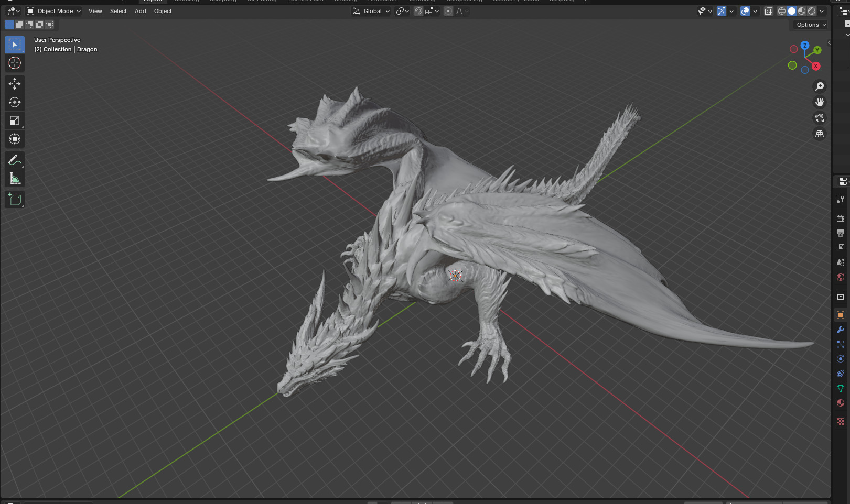The width and height of the screenshot is (850, 504).
Task: Open the Object Data mesh tab
Action: click(x=841, y=388)
